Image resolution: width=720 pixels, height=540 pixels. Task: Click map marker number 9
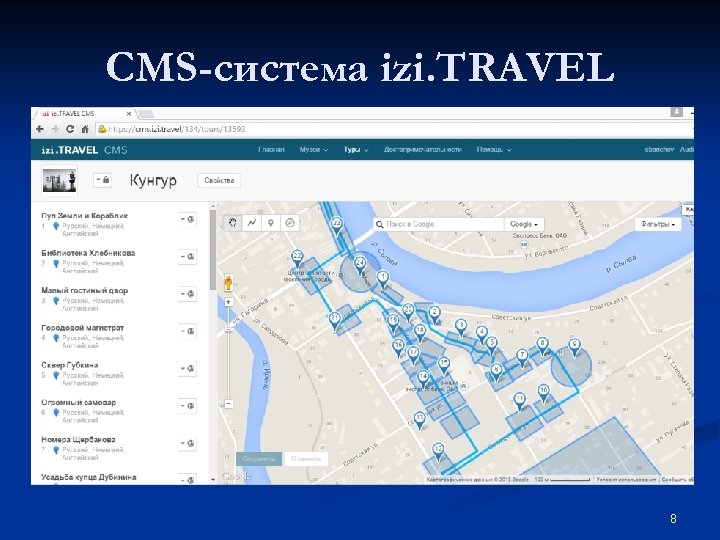click(x=574, y=346)
